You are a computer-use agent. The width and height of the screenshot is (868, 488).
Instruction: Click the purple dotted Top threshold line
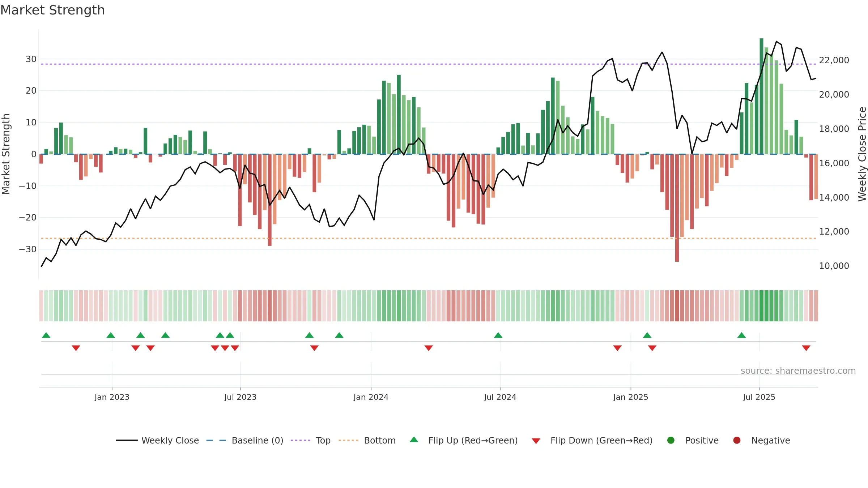[429, 64]
